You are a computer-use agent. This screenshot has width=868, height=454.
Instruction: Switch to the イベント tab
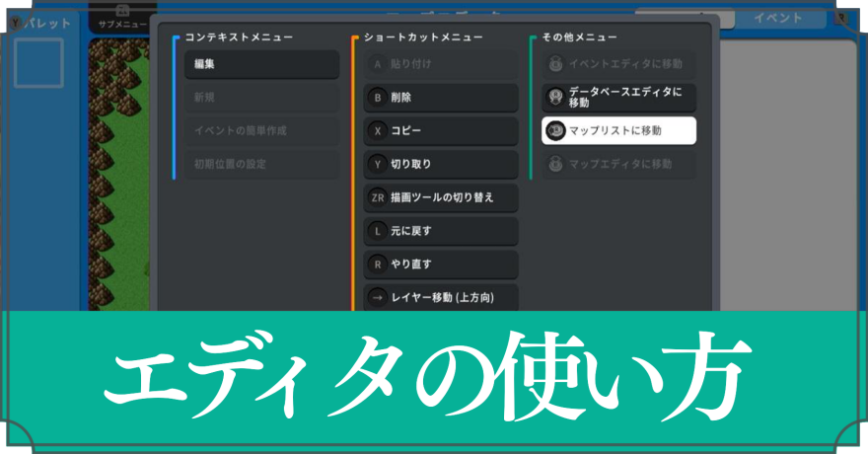point(778,19)
